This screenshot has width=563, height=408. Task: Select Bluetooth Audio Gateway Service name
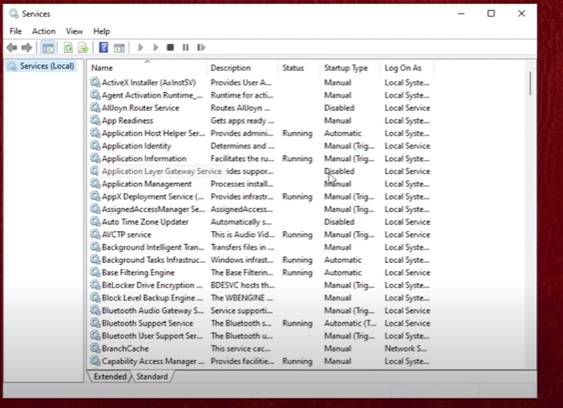[153, 310]
